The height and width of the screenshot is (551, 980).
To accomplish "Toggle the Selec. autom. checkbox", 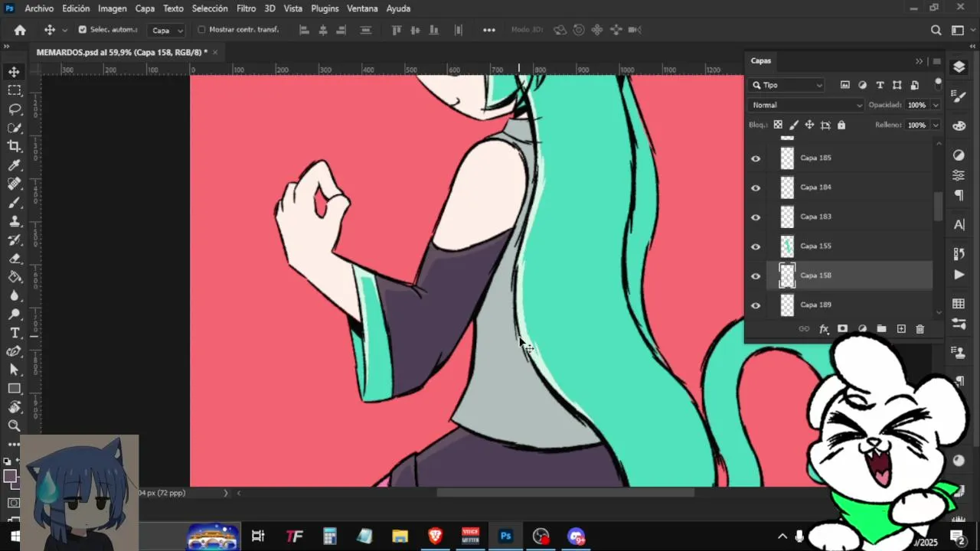I will coord(83,30).
